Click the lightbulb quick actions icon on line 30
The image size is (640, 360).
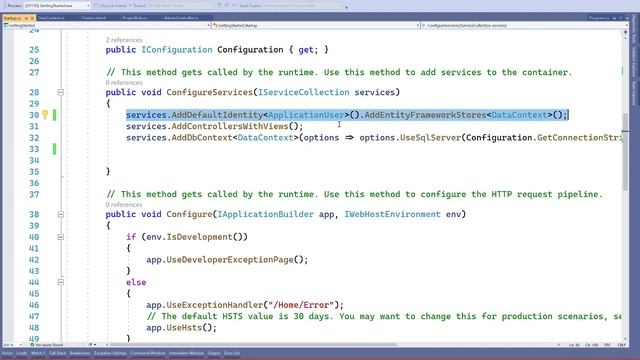coord(45,115)
